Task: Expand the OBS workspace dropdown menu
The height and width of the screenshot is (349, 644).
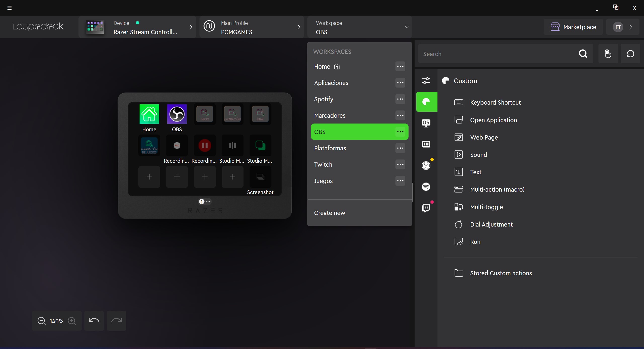Action: (406, 27)
